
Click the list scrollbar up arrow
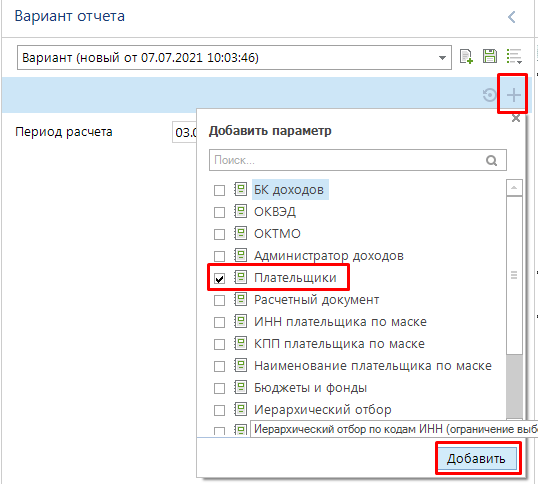click(514, 188)
